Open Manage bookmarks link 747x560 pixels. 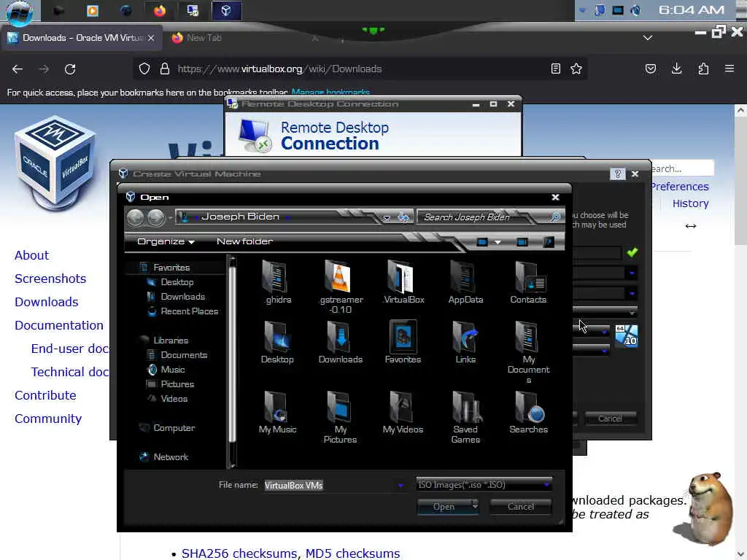tap(330, 93)
